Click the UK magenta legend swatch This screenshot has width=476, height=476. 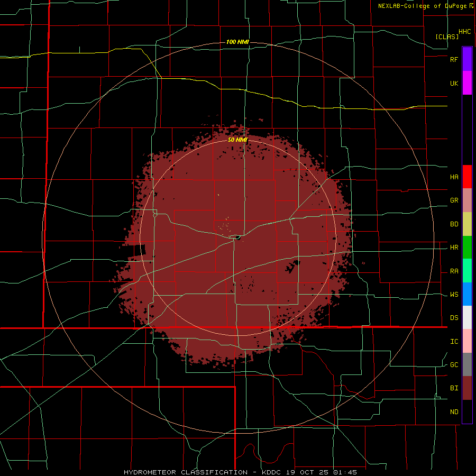coord(467,83)
